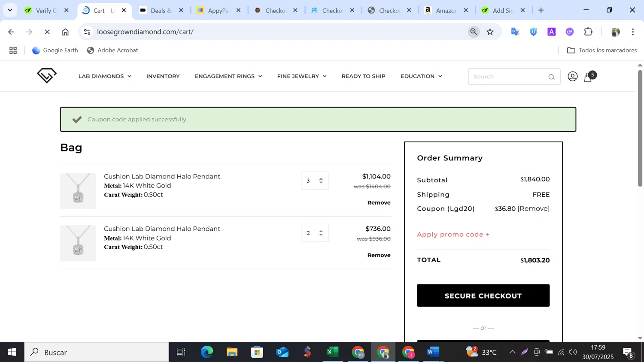Go back with the browser back arrow
644x362 pixels.
(x=11, y=32)
